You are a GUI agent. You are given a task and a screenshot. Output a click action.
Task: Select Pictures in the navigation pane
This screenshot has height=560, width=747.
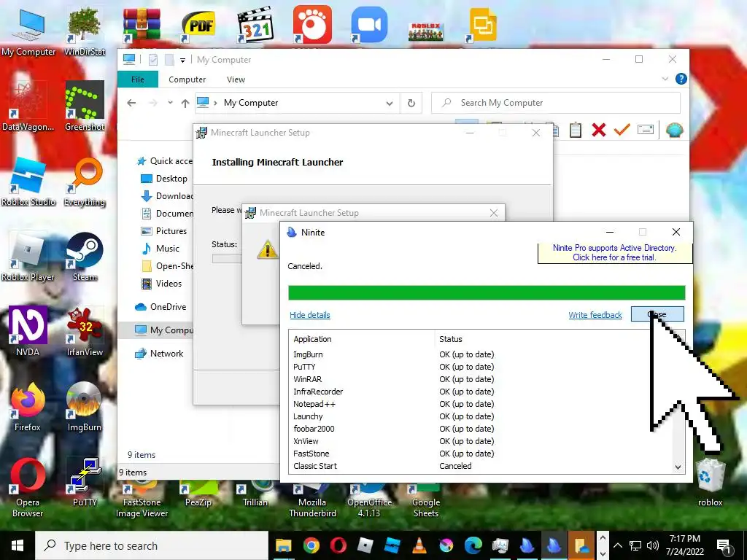coord(164,231)
